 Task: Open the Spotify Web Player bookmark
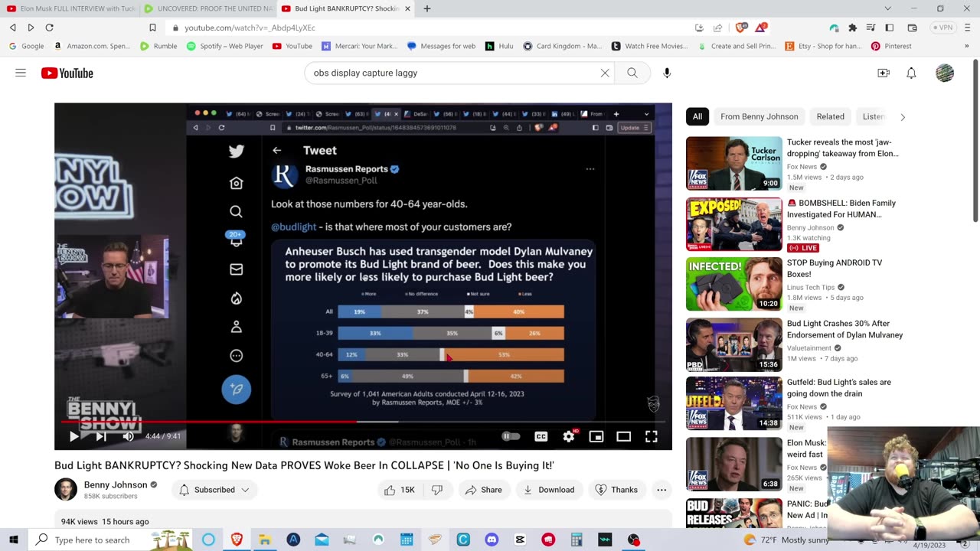(x=225, y=46)
